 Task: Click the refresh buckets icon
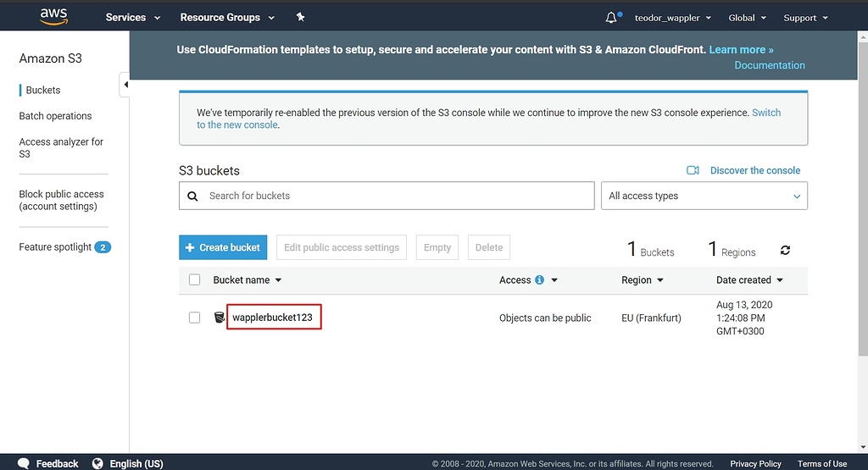click(x=785, y=250)
